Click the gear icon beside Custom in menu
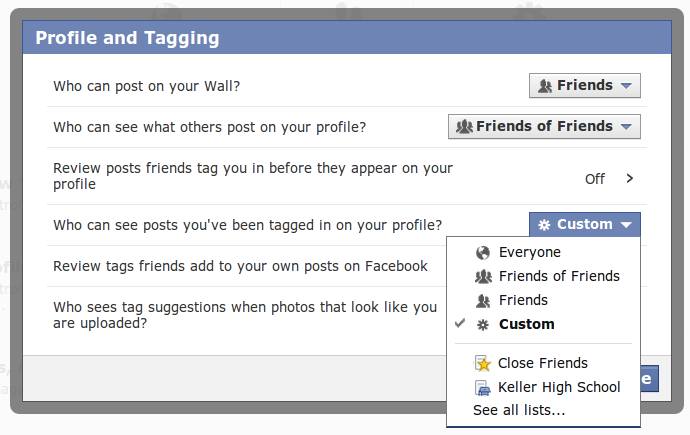690x435 pixels. point(483,325)
